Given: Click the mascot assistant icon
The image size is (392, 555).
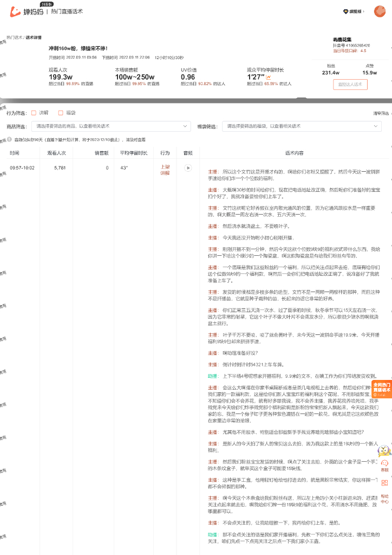Looking at the screenshot, I should tap(384, 451).
